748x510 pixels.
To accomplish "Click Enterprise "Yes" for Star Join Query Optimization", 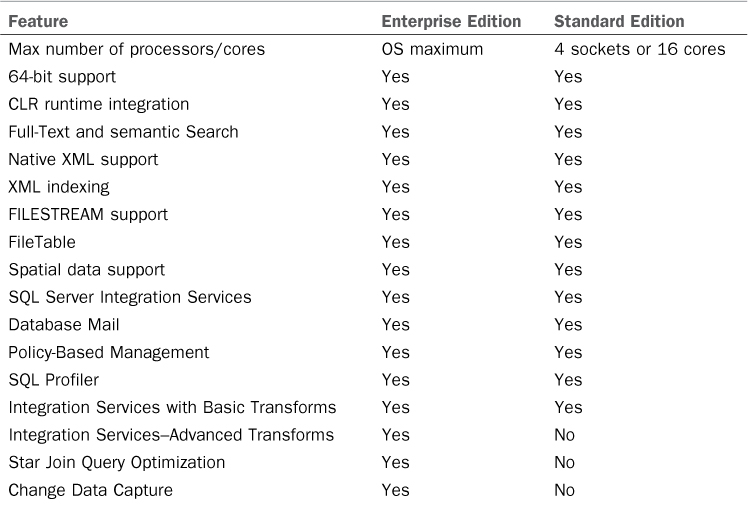I will pyautogui.click(x=395, y=462).
